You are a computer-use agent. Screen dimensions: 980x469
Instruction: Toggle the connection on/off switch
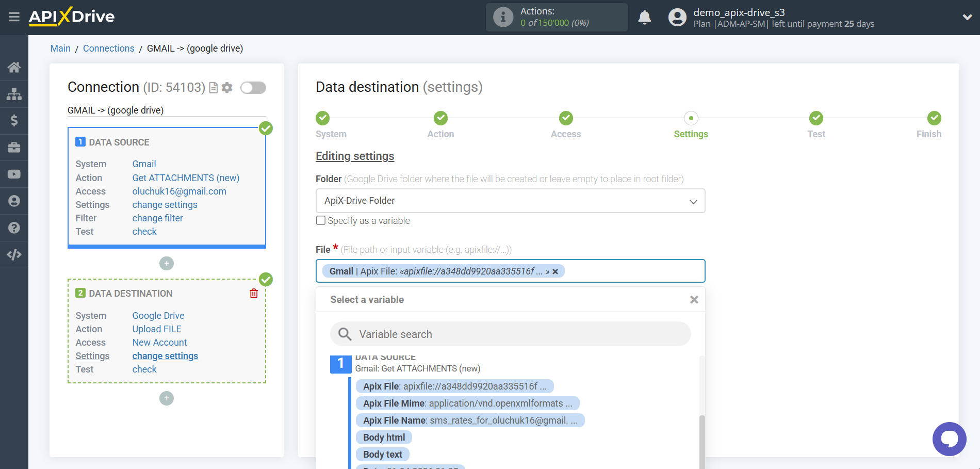point(253,88)
